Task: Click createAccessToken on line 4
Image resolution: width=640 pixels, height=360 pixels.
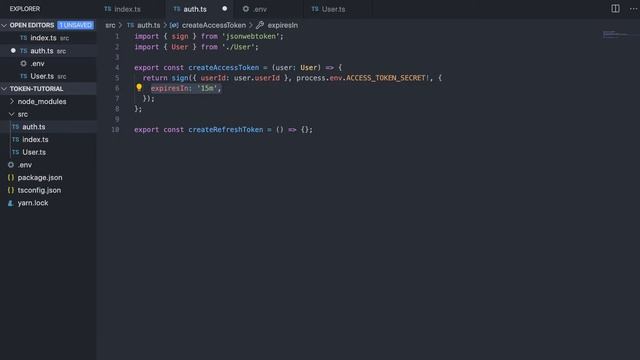Action: (224, 67)
